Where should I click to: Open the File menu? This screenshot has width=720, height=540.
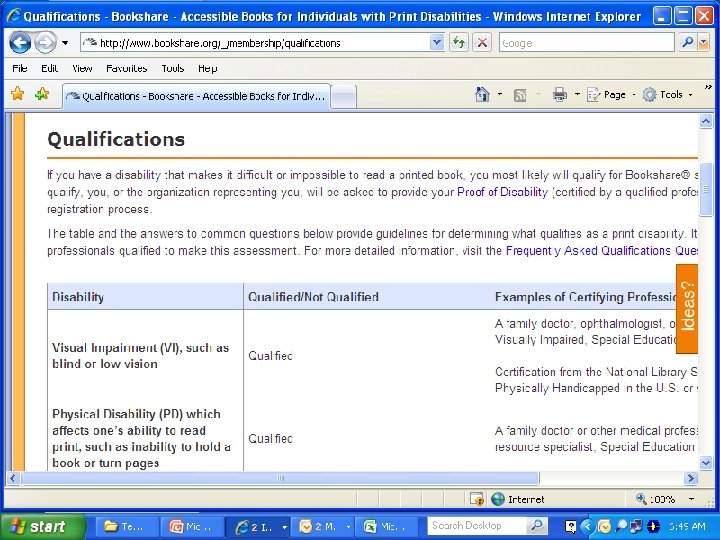20,68
